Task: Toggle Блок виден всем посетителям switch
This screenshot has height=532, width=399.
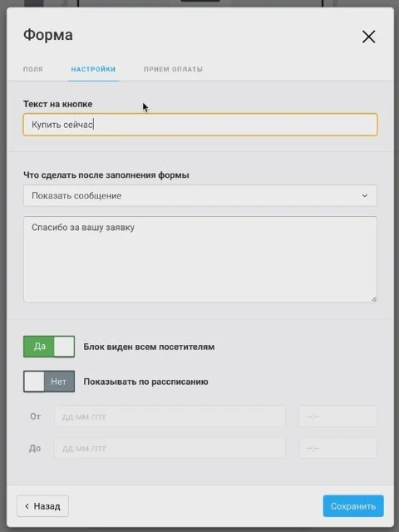Action: [x=49, y=347]
